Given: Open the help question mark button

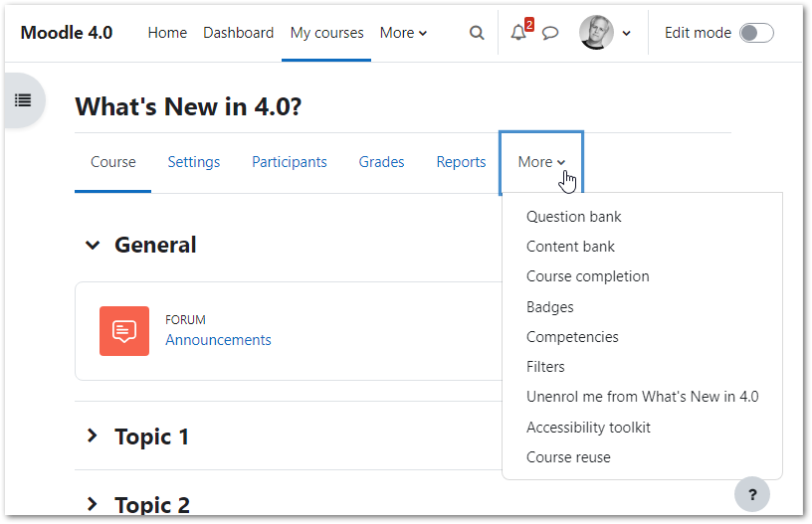Looking at the screenshot, I should [x=752, y=494].
